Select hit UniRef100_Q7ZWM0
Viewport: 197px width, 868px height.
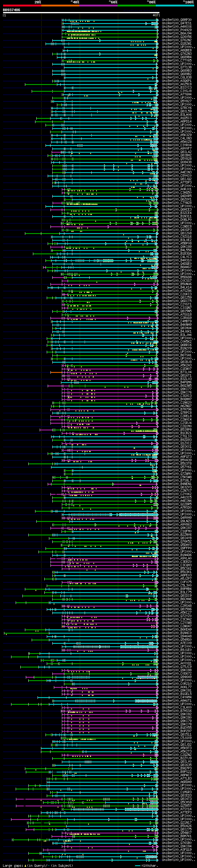(x=177, y=474)
